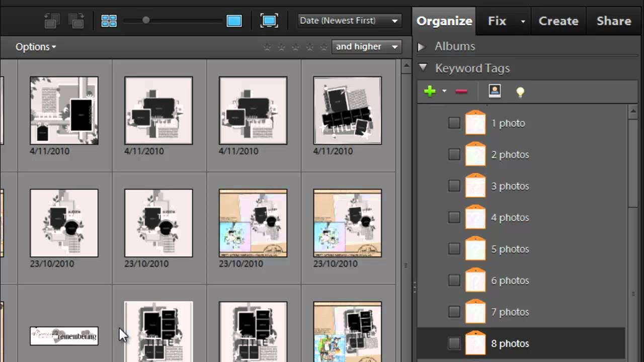Click the '3 photos' tag icon
644x362 pixels.
(475, 186)
